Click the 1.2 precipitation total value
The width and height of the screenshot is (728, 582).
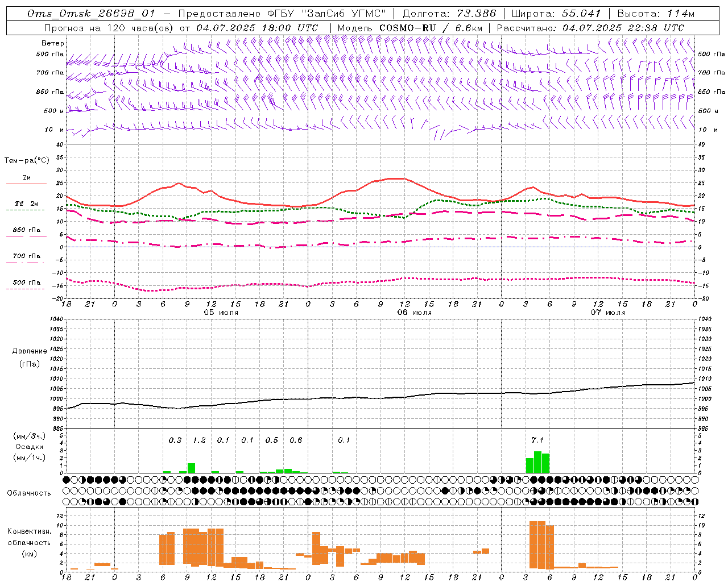pyautogui.click(x=199, y=440)
